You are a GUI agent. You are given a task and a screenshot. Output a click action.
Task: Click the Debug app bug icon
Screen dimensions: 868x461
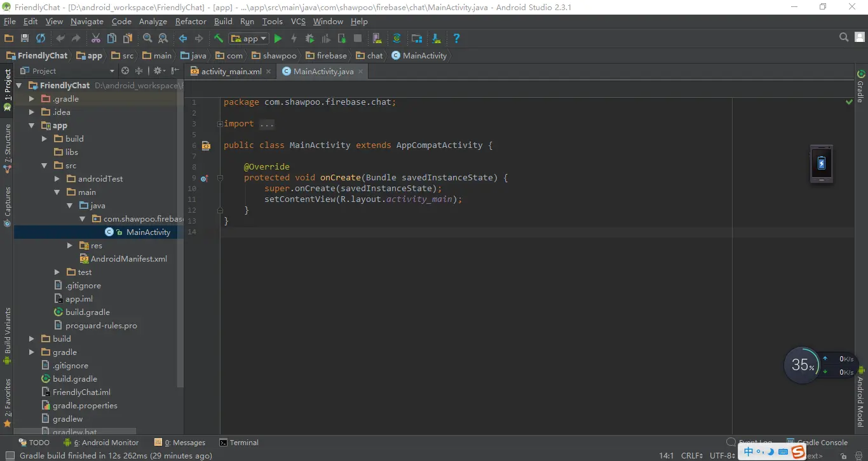click(x=310, y=39)
